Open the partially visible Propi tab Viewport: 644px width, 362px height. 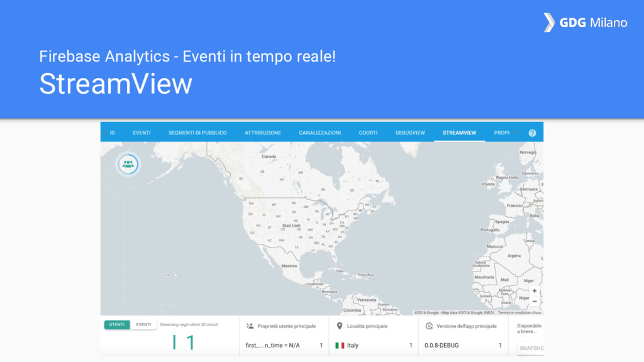click(x=501, y=133)
